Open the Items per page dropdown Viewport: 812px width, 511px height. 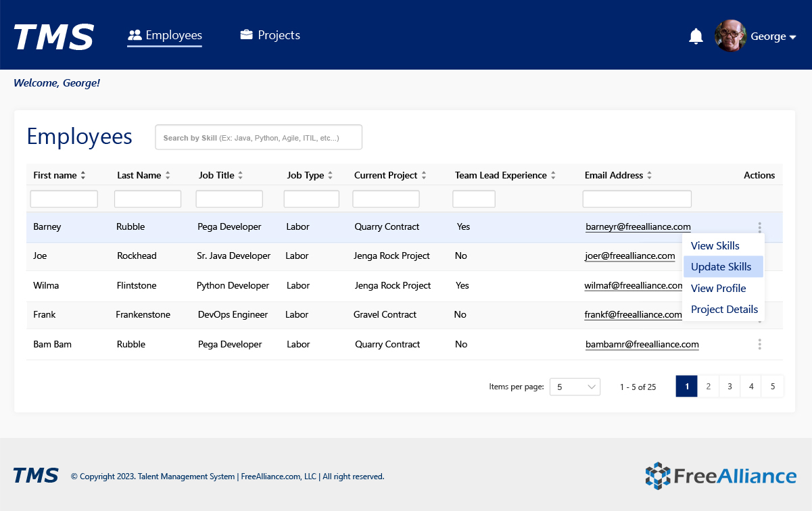tap(575, 387)
